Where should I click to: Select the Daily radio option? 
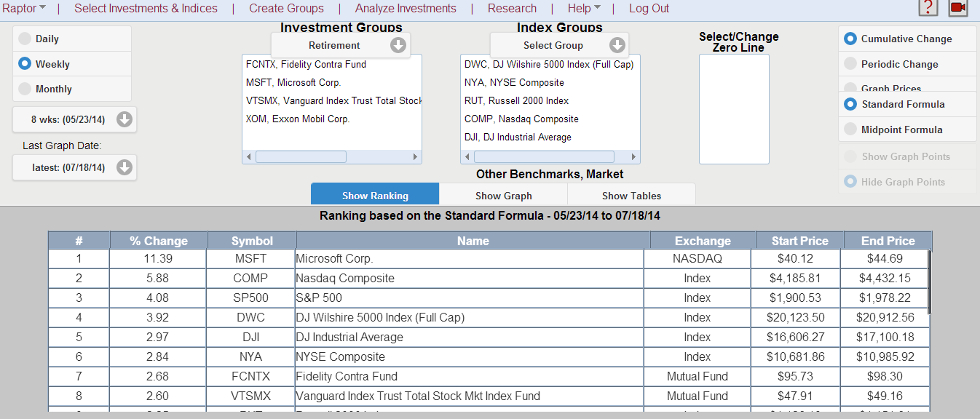25,39
